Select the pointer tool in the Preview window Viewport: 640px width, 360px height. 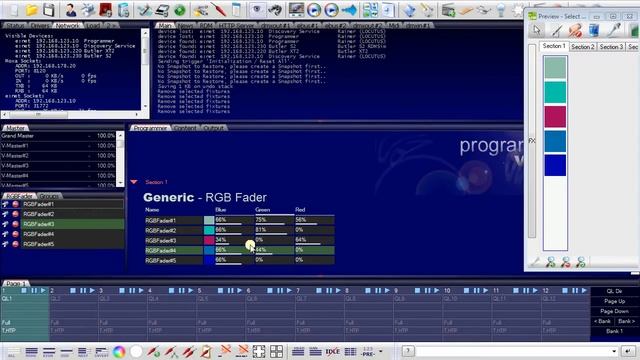pos(537,30)
